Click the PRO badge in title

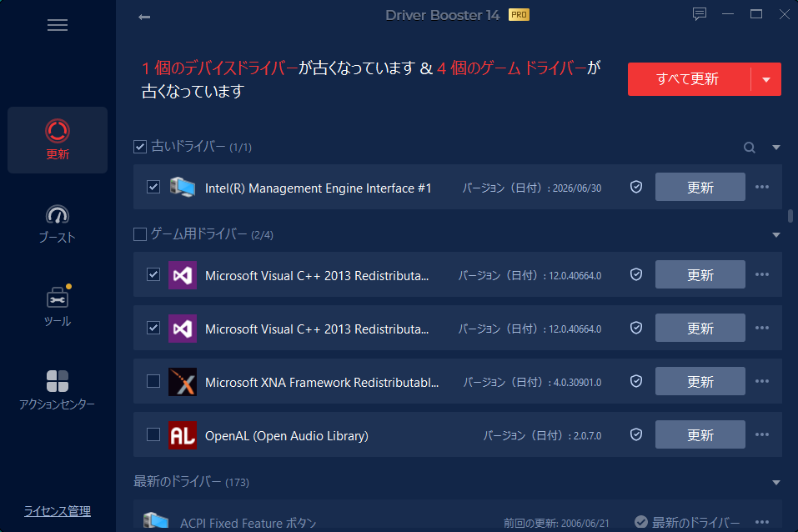(519, 15)
